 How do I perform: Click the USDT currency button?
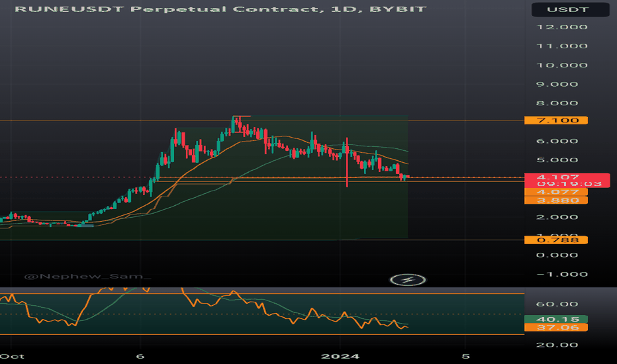tap(570, 9)
